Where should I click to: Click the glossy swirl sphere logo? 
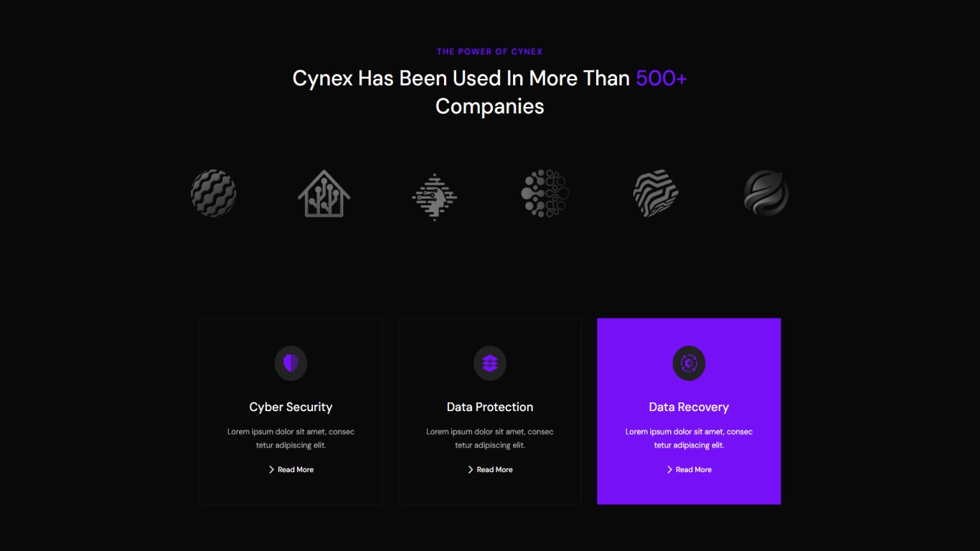pos(766,193)
